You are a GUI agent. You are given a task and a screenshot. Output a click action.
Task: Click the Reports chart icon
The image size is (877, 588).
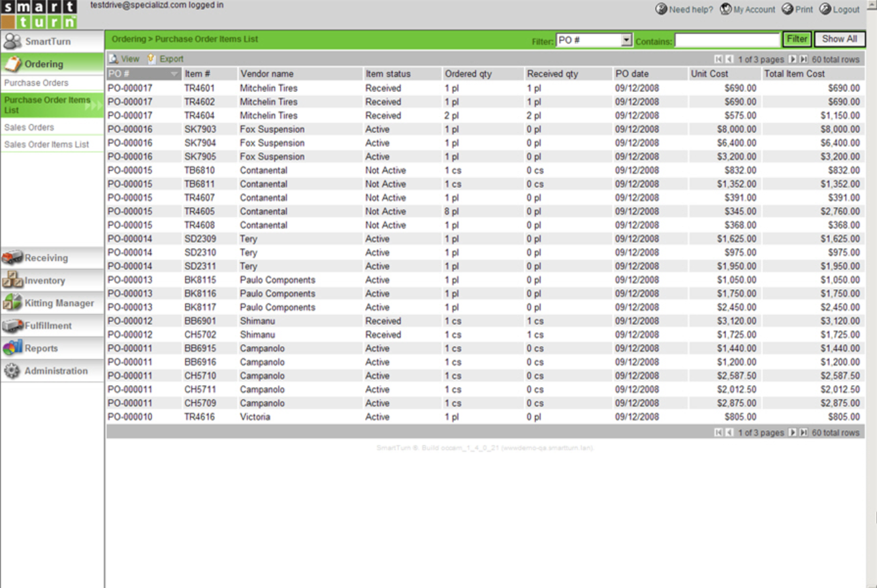12,348
